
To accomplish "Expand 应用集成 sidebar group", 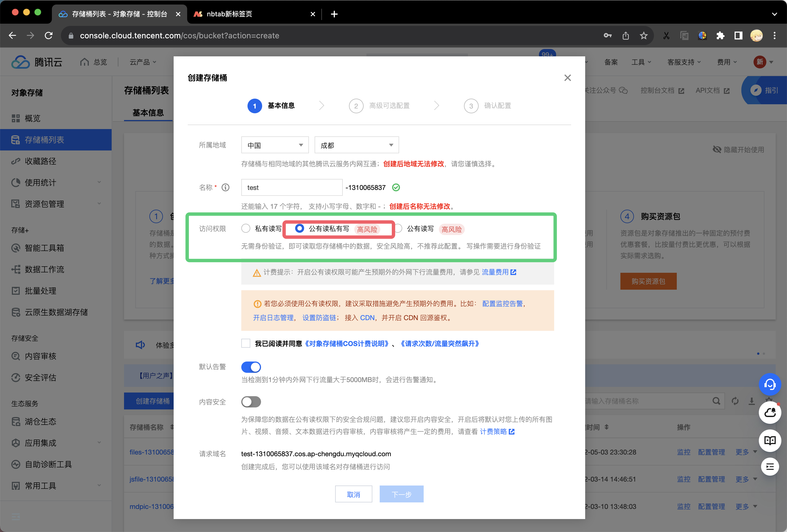I will point(56,443).
